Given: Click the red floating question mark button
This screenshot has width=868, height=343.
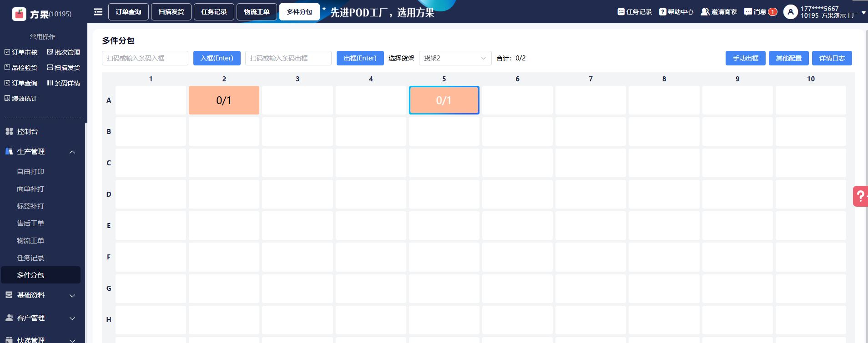Looking at the screenshot, I should click(860, 196).
